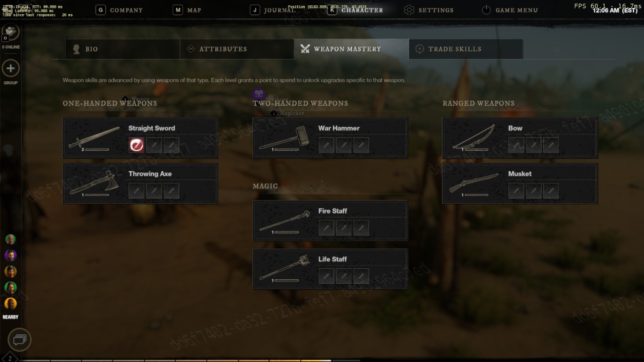Click the online friends icon
This screenshot has width=644, height=362.
pos(10,32)
